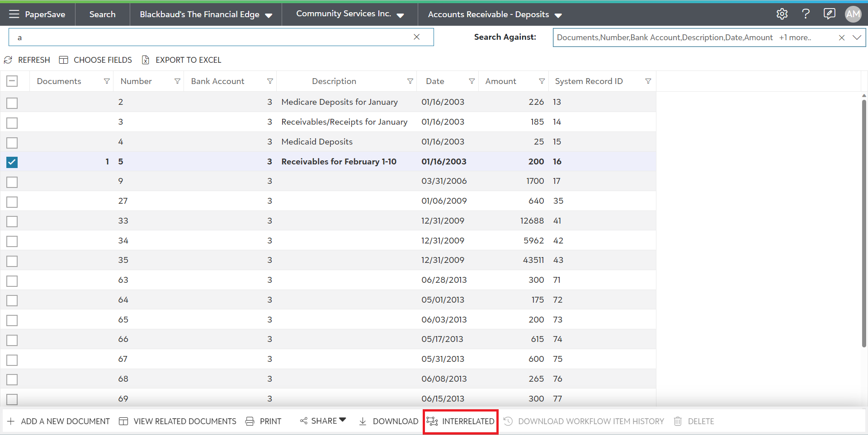The image size is (868, 435).
Task: Uncheck the selected row for deposit 5
Action: pos(12,162)
